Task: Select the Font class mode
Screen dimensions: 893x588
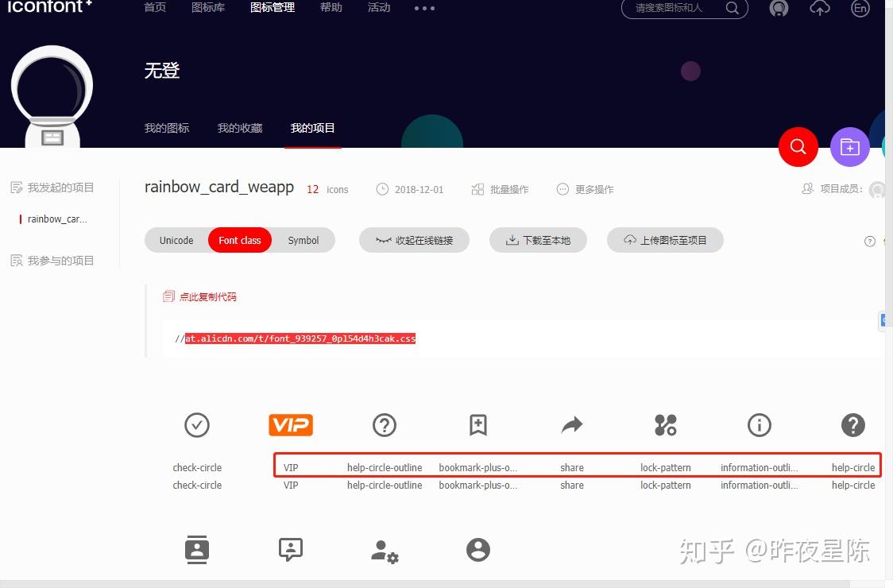Action: coord(240,241)
